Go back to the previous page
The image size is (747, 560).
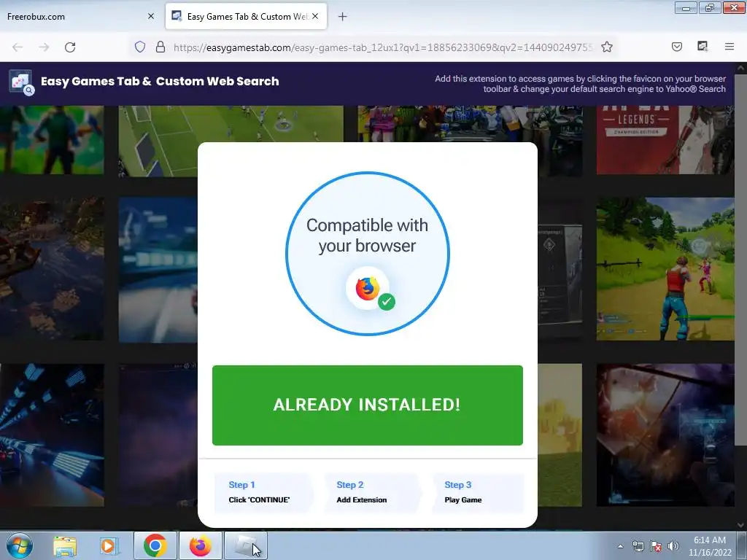pyautogui.click(x=18, y=47)
